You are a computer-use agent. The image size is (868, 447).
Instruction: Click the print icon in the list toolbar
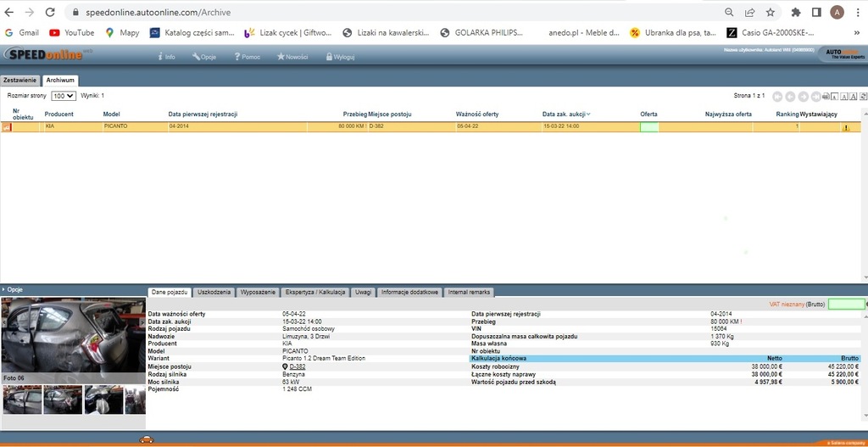(826, 97)
